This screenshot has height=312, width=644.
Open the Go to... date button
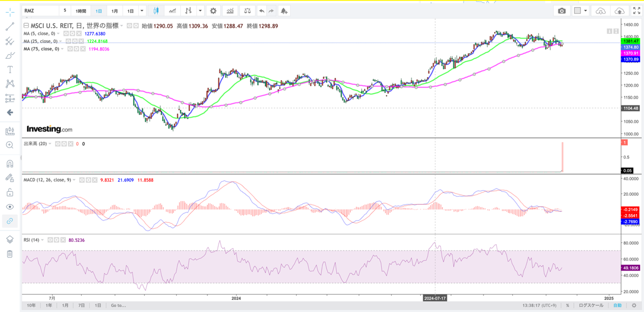coord(118,305)
